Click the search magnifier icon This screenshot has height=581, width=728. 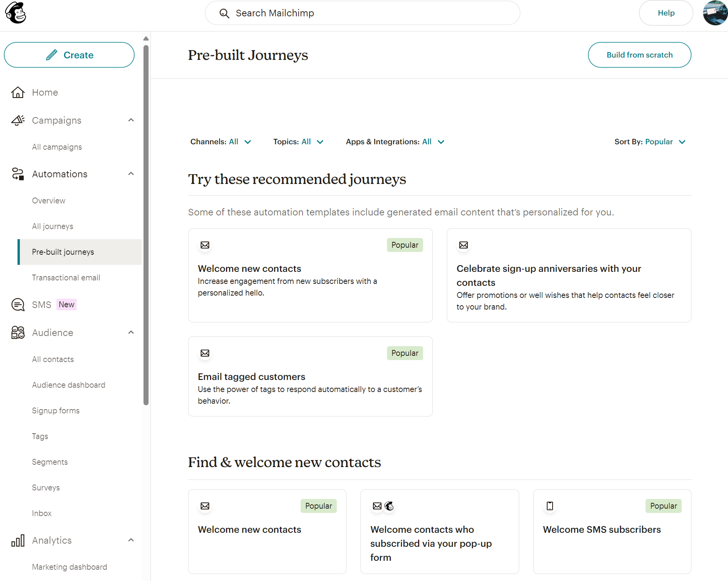point(224,13)
